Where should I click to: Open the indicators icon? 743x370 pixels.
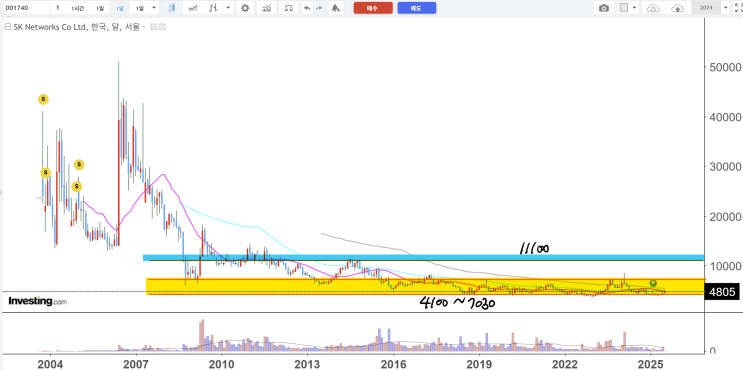267,8
